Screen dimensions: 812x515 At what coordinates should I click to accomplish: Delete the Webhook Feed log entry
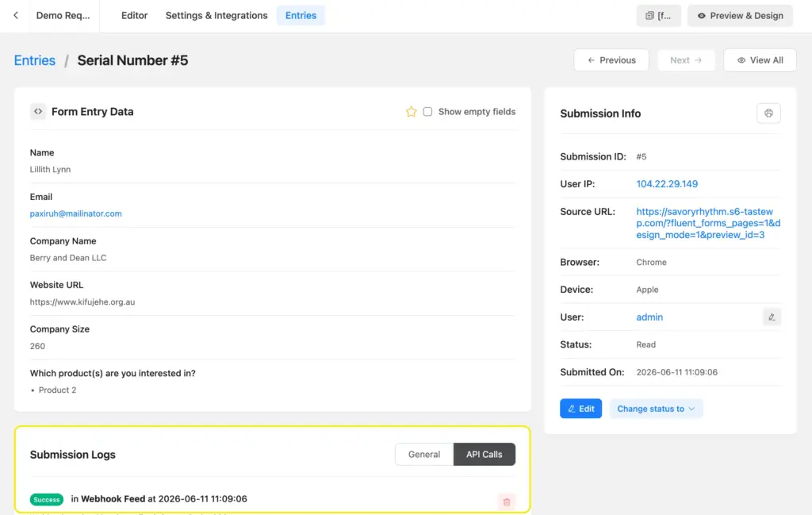(x=507, y=502)
